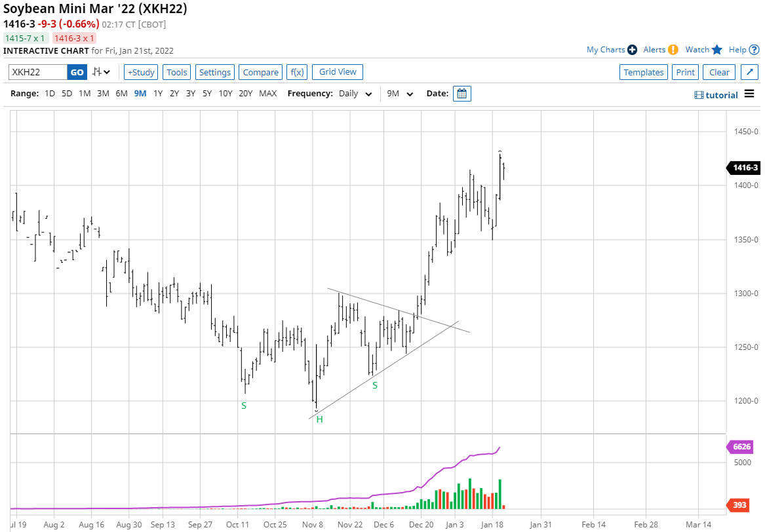
Task: Open the Alerts link
Action: tap(654, 50)
